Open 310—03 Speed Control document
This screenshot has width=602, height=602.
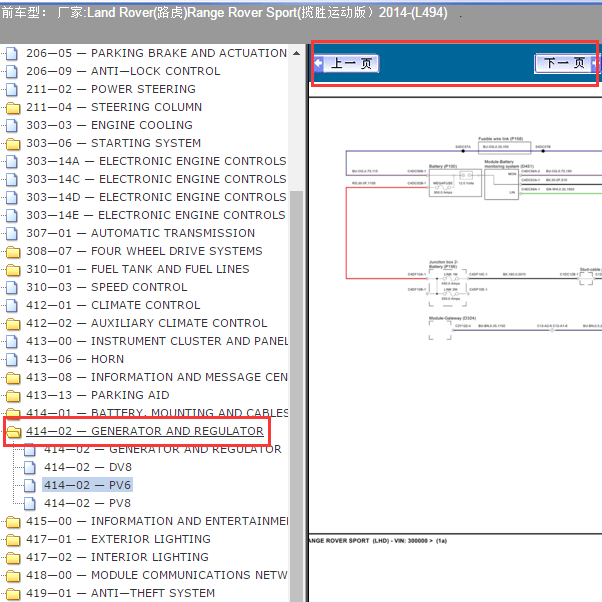pos(106,287)
